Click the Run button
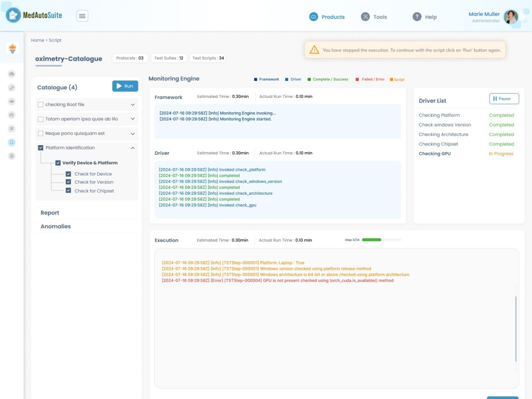Image resolution: width=532 pixels, height=399 pixels. pyautogui.click(x=125, y=86)
